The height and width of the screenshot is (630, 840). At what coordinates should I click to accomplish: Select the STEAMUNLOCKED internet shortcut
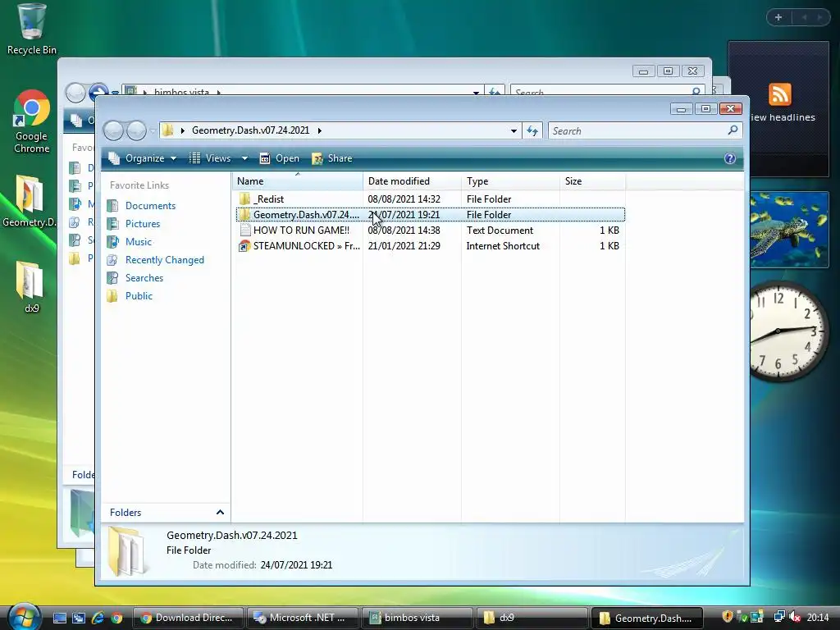coord(300,246)
